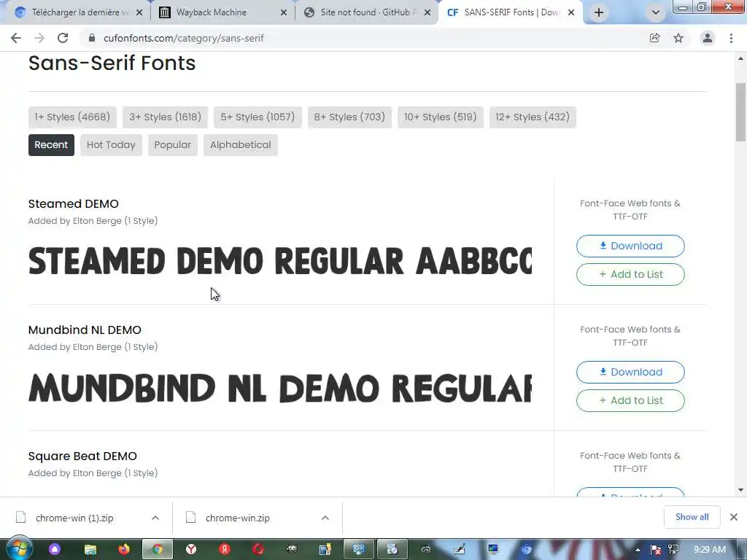Viewport: 747px width, 560px height.
Task: Add Mundbind NL DEMO to list
Action: tap(630, 400)
